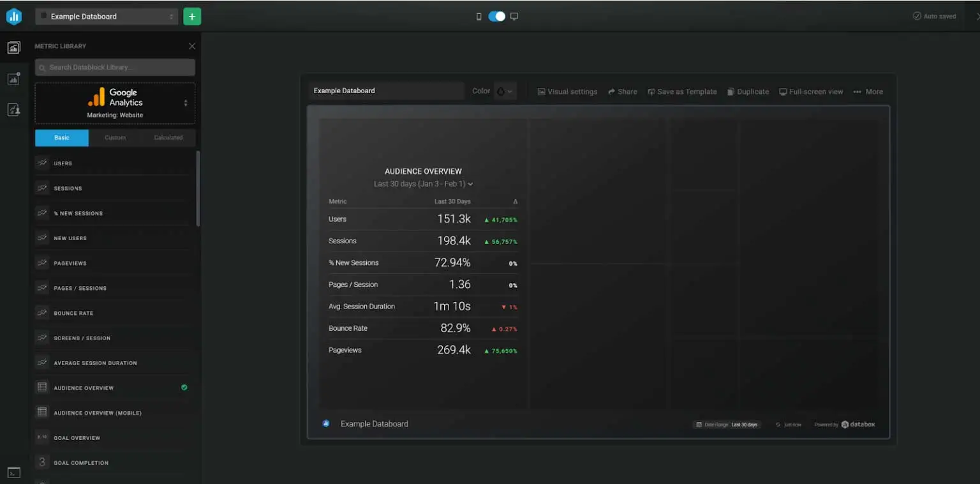The image size is (980, 484).
Task: Open the bottom-left console icon
Action: pyautogui.click(x=14, y=473)
